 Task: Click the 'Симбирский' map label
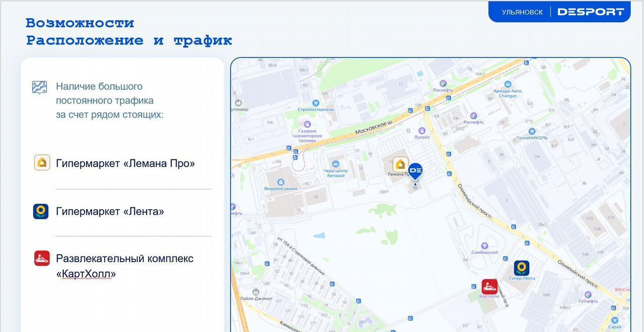pyautogui.click(x=485, y=253)
